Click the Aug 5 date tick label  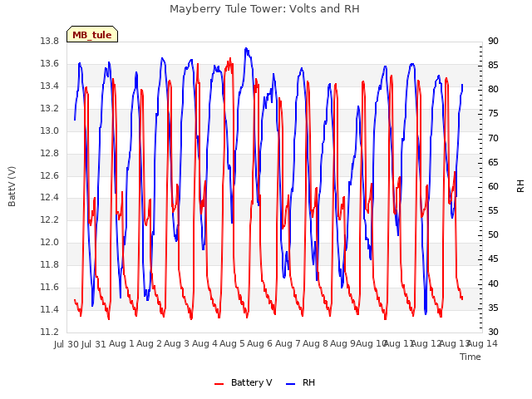(x=233, y=343)
